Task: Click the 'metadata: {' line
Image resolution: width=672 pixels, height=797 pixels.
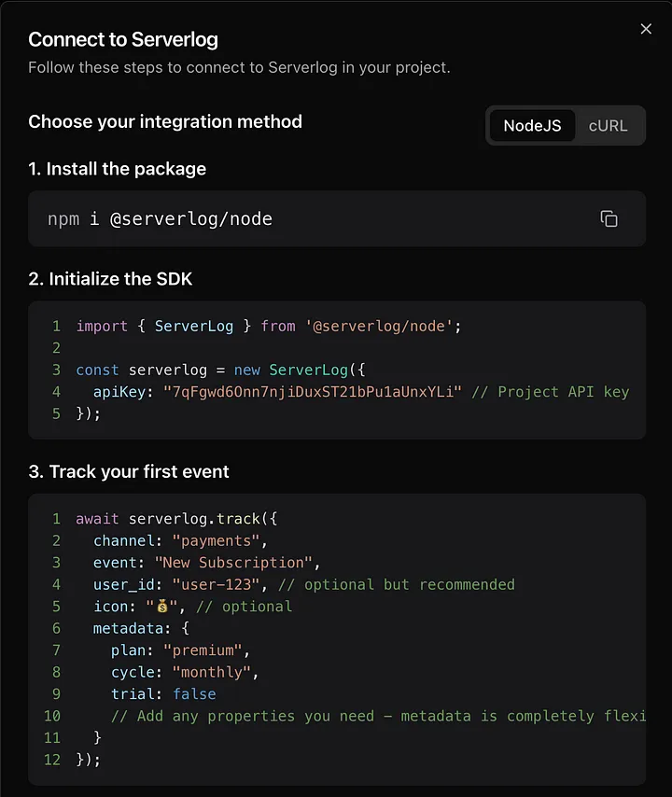Action: (141, 629)
